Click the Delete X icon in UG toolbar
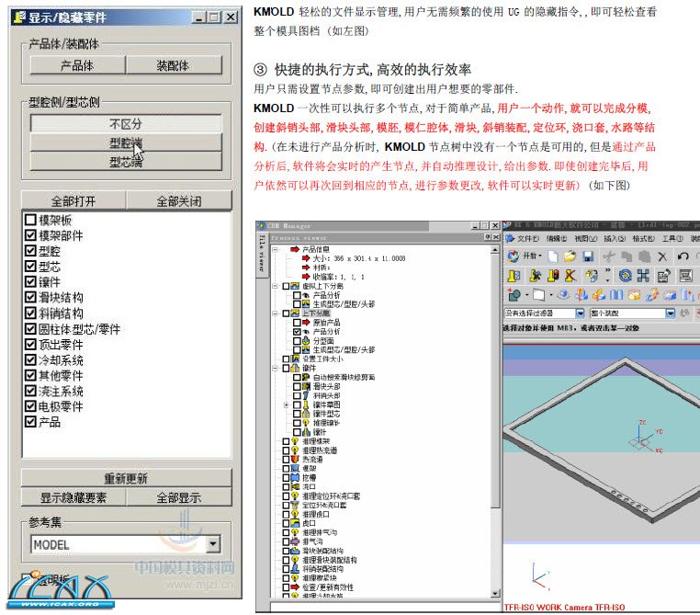The height and width of the screenshot is (615, 700). [x=662, y=256]
